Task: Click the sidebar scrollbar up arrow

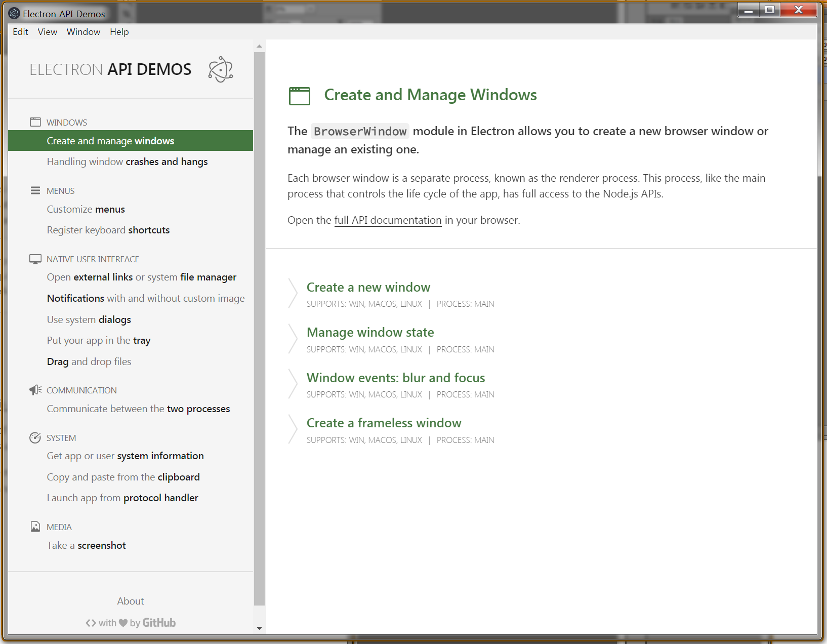Action: [x=259, y=46]
